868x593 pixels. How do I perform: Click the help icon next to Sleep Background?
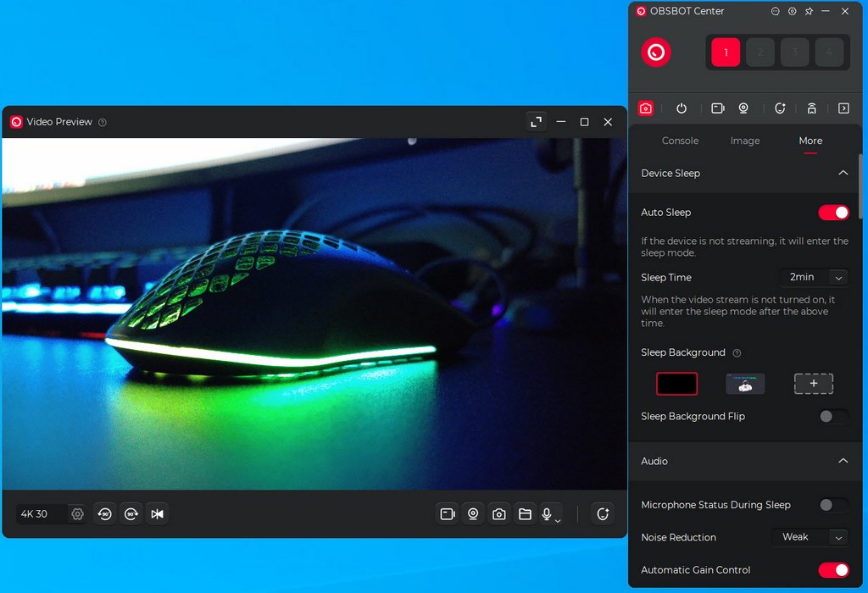(737, 353)
